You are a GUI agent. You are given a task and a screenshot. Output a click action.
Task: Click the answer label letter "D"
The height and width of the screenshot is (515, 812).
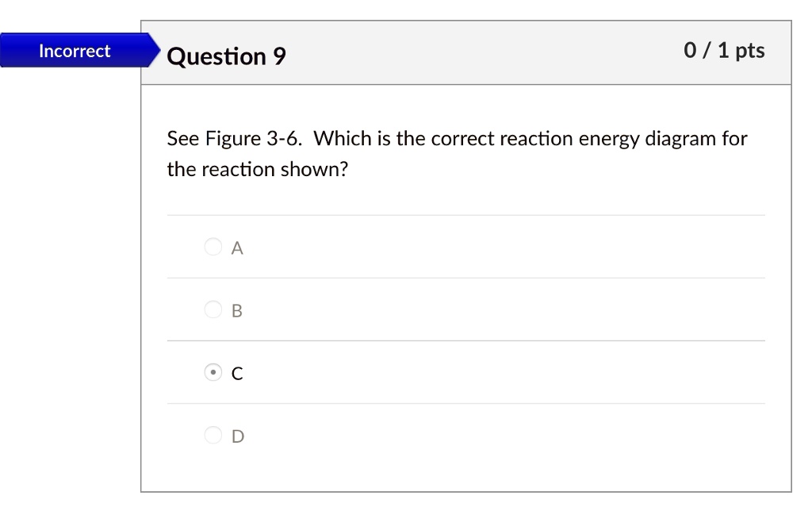coord(237,436)
